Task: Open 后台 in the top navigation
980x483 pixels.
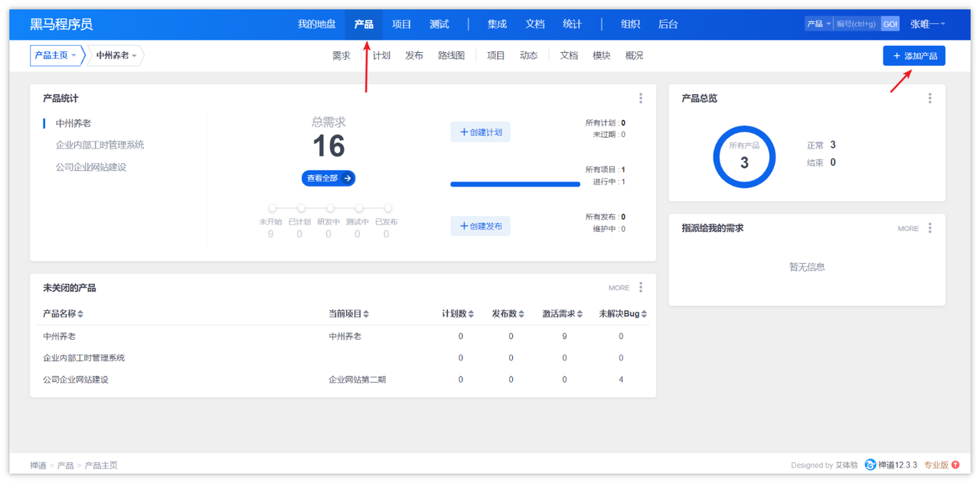Action: click(668, 24)
